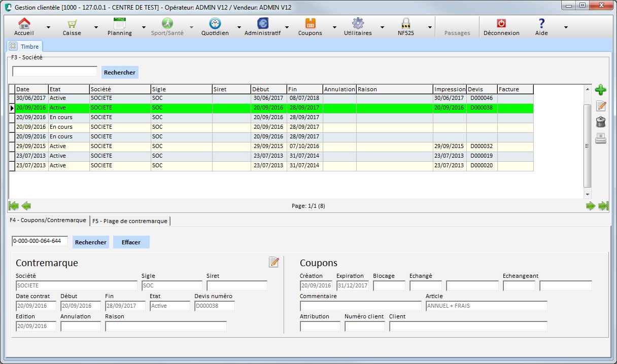The height and width of the screenshot is (364, 617).
Task: Go to previous page of results
Action: (x=26, y=206)
